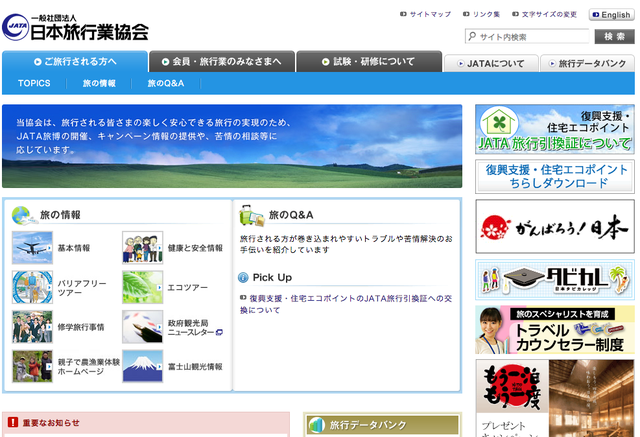Open the 富士山観光情報 text link
Viewport: 640px width, 437px height.
pos(195,367)
